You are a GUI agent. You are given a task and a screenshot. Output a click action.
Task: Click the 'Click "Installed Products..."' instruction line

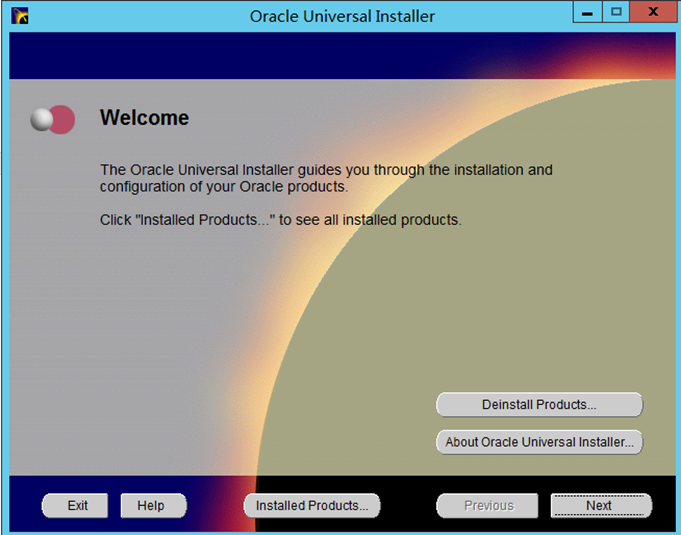281,220
